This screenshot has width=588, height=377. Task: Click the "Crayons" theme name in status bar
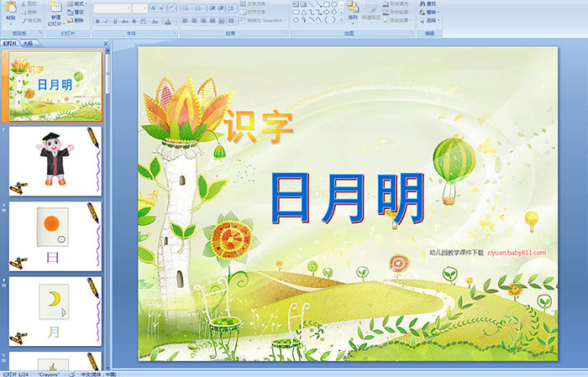49,374
